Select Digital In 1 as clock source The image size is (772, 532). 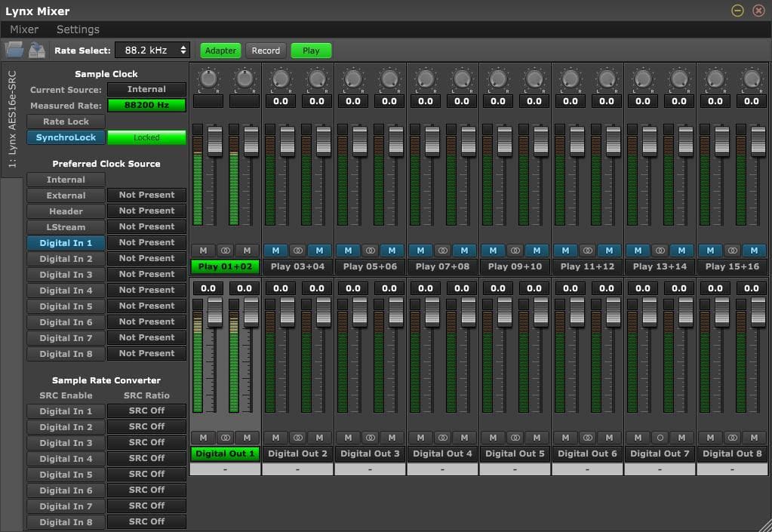click(x=66, y=242)
